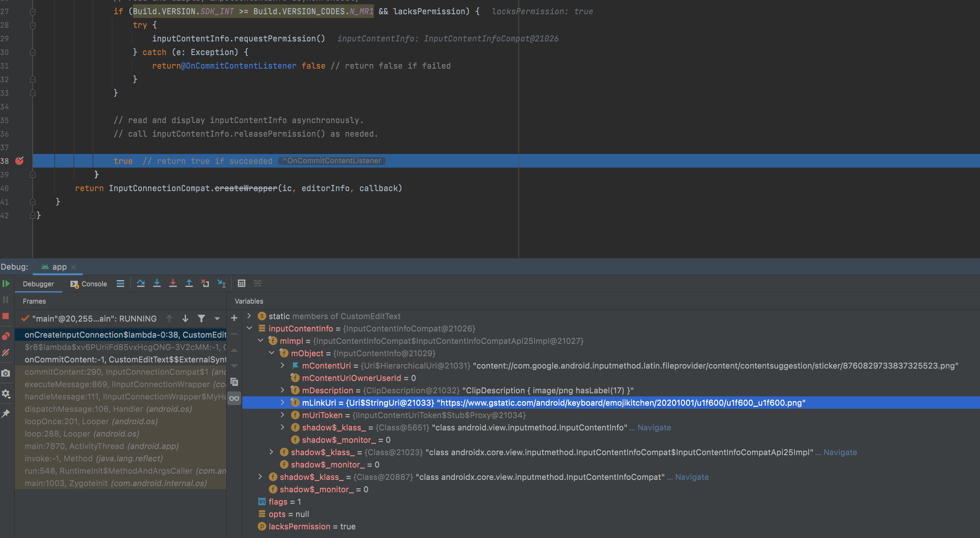Stop the debug session with the red square
Image resolution: width=980 pixels, height=538 pixels.
click(x=6, y=316)
